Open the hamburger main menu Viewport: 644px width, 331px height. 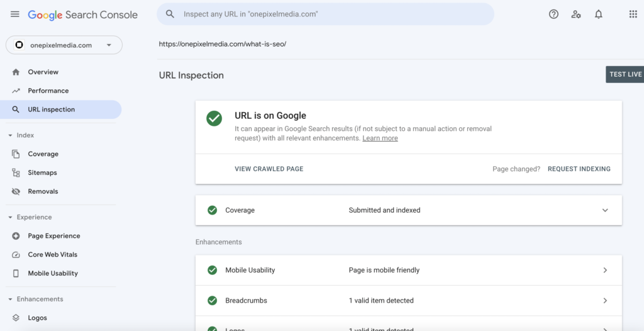point(15,14)
